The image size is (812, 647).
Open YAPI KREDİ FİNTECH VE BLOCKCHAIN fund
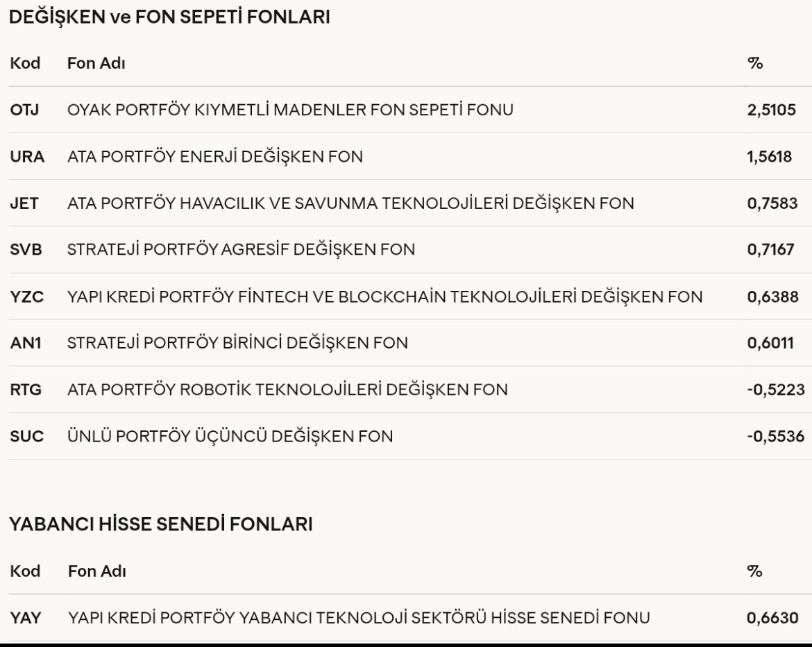385,297
